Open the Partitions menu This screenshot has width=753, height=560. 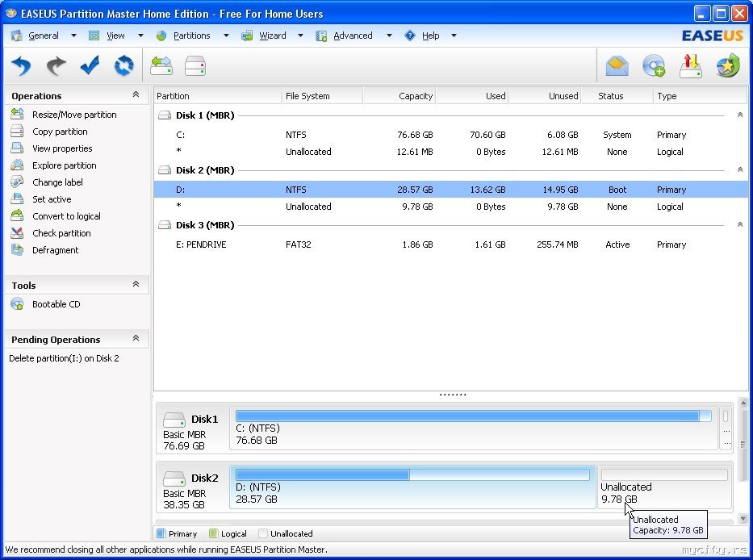click(191, 36)
